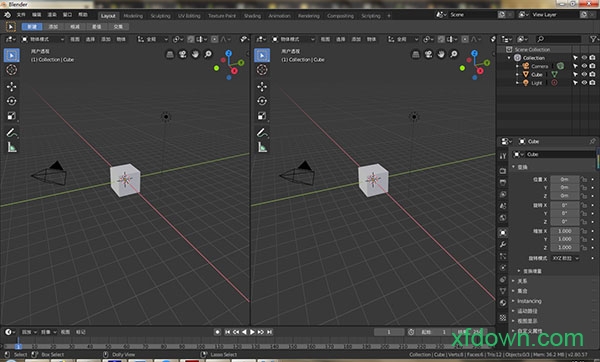Click red X axis on right gizmo
The height and width of the screenshot is (362, 600).
(480, 71)
